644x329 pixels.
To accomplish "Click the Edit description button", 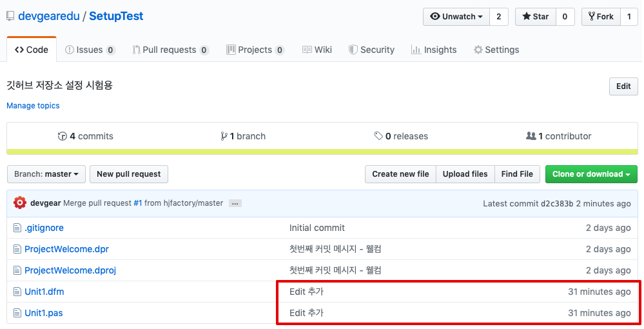I will coord(623,86).
